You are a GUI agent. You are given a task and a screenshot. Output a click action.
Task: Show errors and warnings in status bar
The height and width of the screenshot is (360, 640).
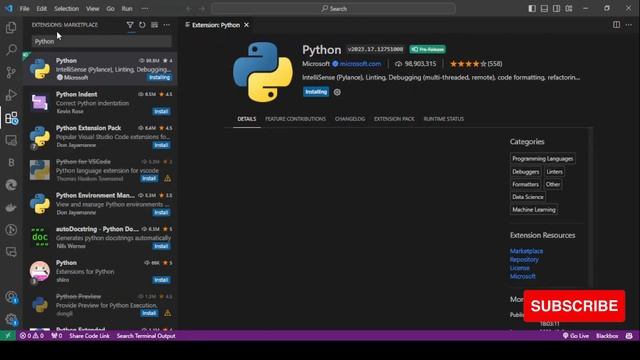[32, 336]
